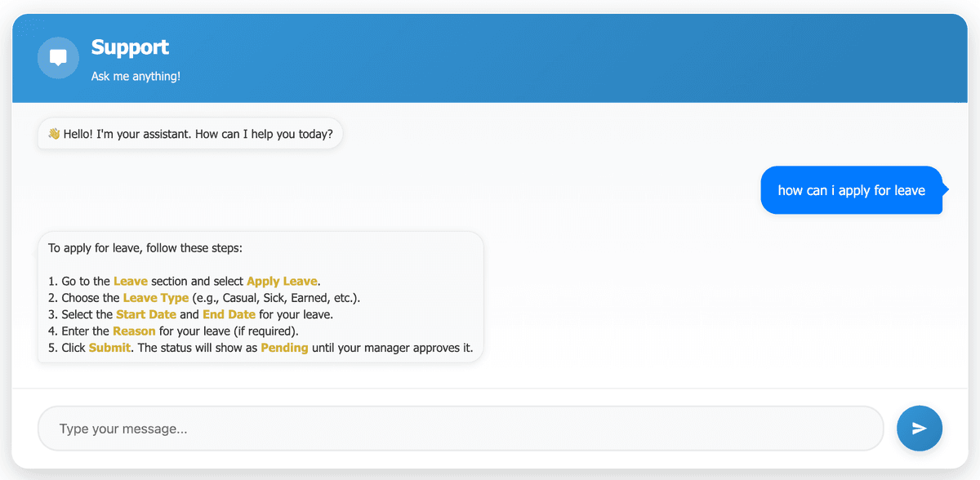Focus the Type your message input field
This screenshot has height=480, width=980.
pyautogui.click(x=461, y=428)
